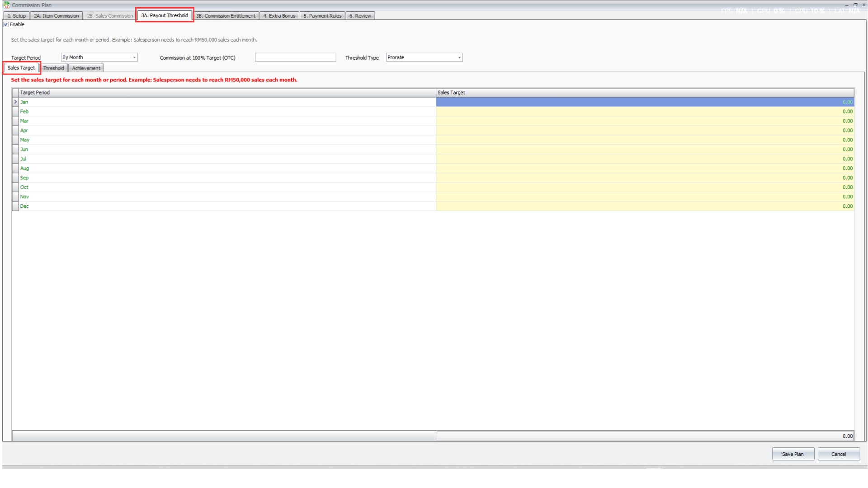The image size is (868, 488).
Task: Open the Target Period dropdown
Action: (99, 57)
